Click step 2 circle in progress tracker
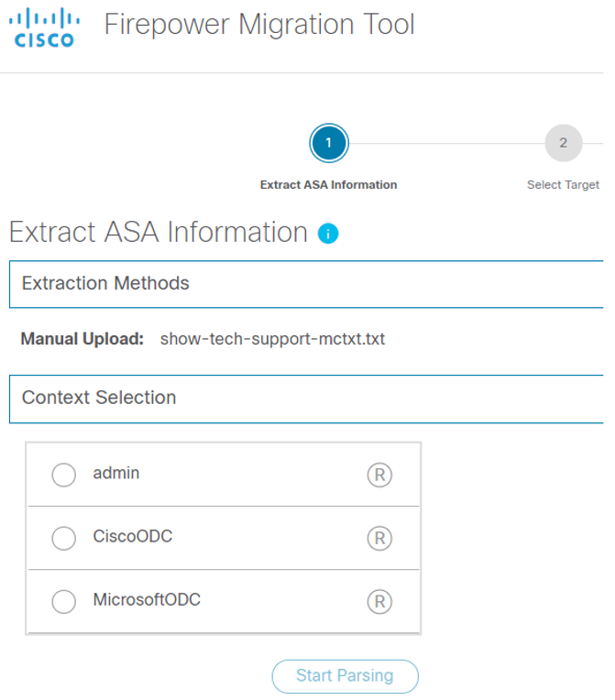 pos(563,143)
